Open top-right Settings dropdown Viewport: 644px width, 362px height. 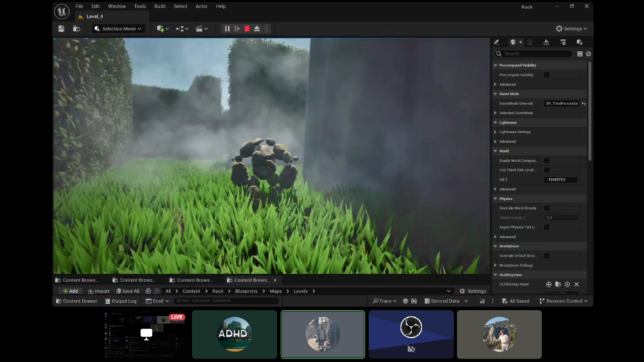click(572, 29)
